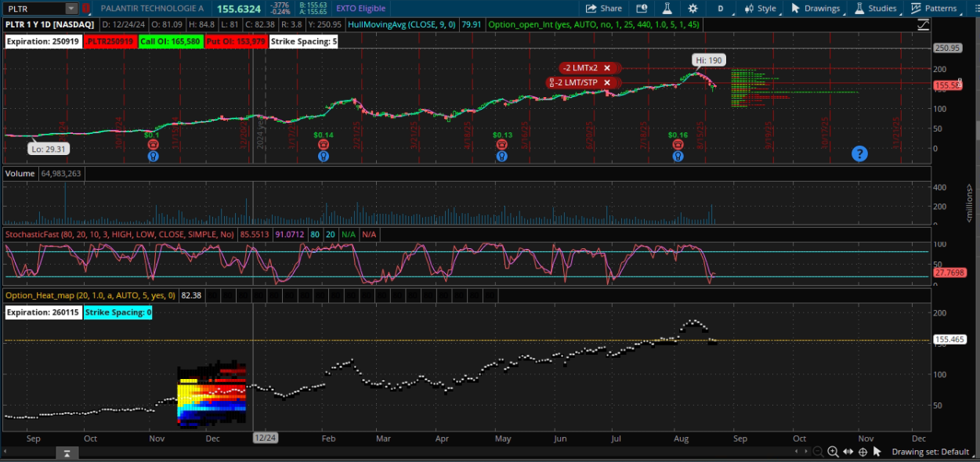Select the pointer cursor tool icon

click(877, 452)
